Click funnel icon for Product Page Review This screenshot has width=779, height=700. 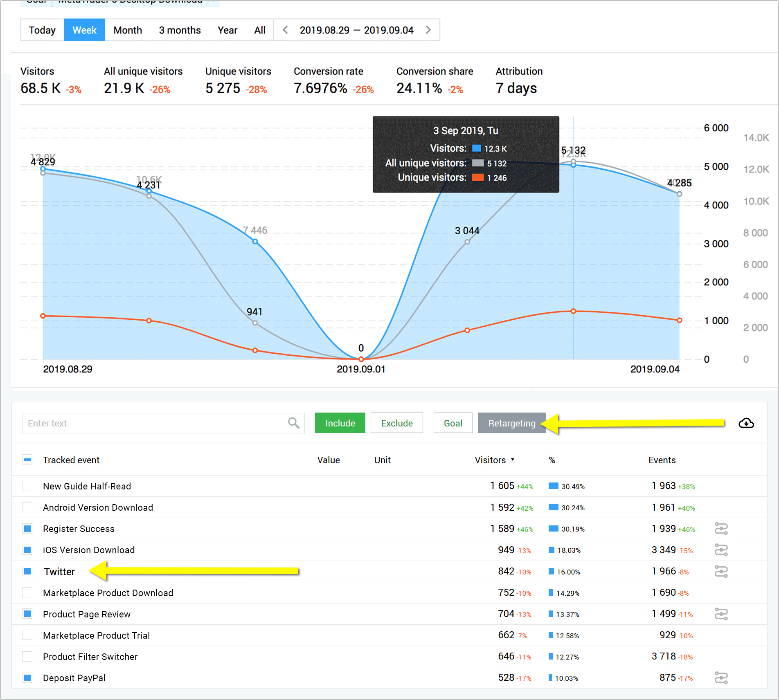pyautogui.click(x=721, y=614)
